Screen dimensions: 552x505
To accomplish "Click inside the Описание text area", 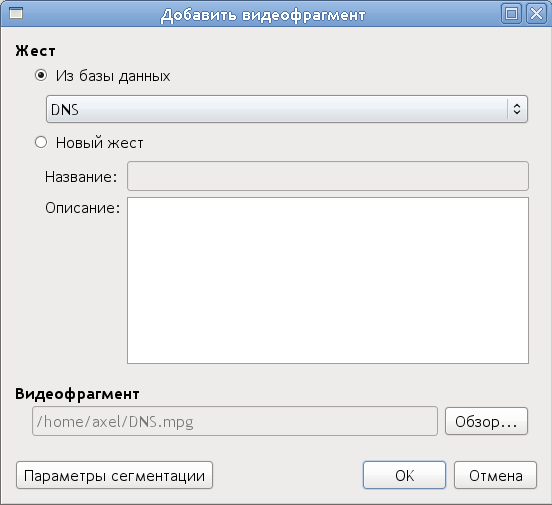I will tap(328, 280).
